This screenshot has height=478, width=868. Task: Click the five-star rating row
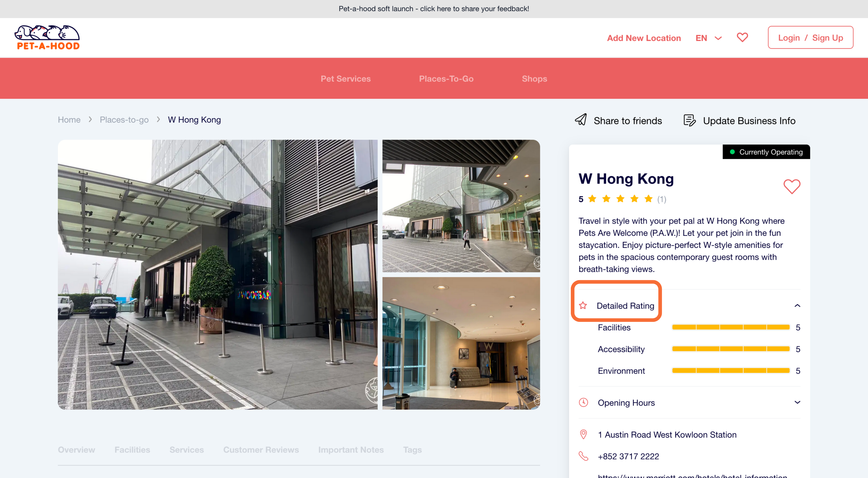pyautogui.click(x=620, y=199)
